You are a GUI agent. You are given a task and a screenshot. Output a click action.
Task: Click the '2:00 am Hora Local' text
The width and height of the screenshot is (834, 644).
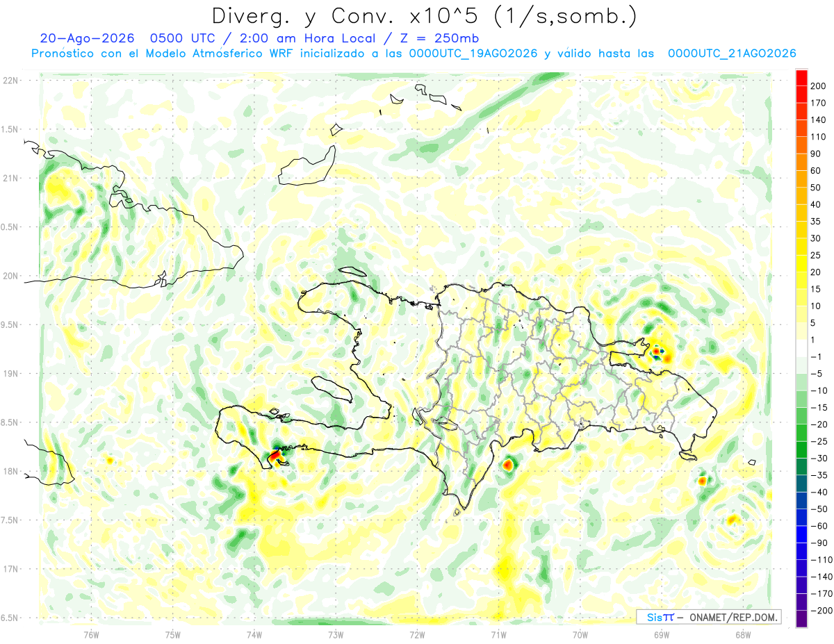(304, 38)
